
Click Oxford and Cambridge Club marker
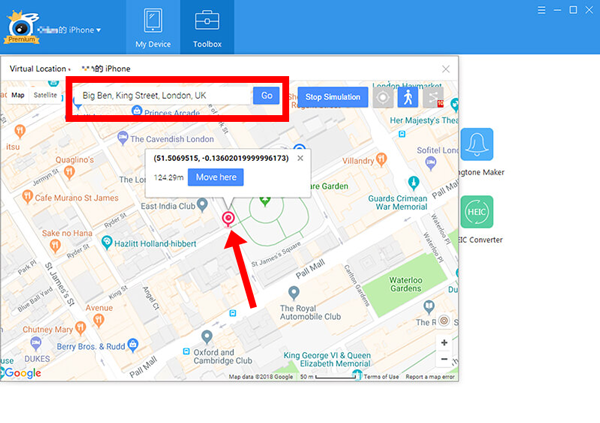207,337
